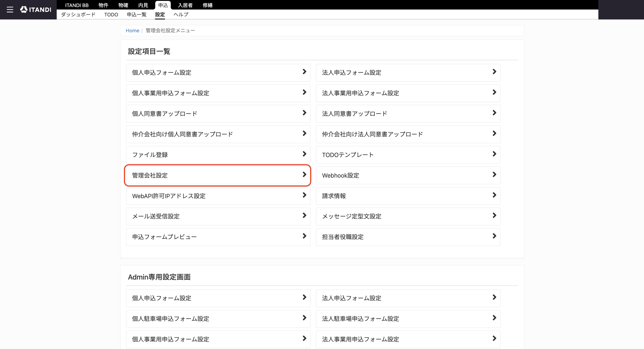Open ヘルプ in the submenu
Screen dimensions: 644x349
(181, 14)
